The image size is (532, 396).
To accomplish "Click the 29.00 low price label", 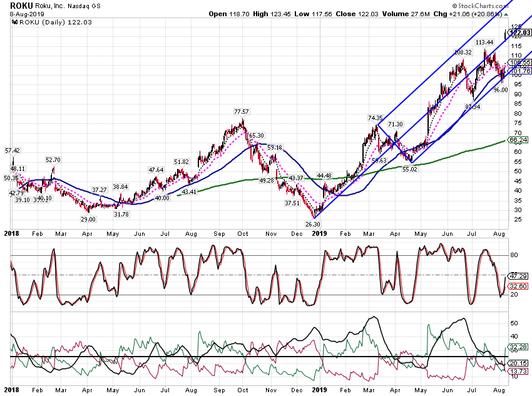I will (88, 220).
